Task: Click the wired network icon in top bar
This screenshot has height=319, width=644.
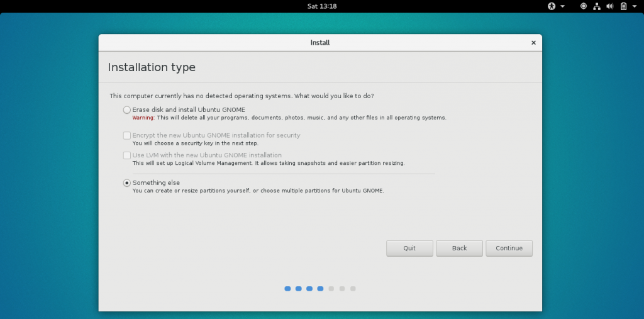Action: tap(597, 6)
